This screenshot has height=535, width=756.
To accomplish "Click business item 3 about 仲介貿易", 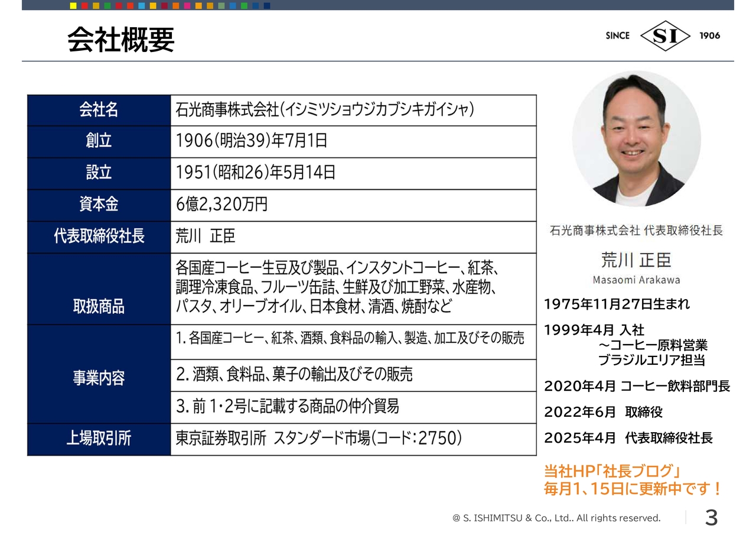I will 288,406.
